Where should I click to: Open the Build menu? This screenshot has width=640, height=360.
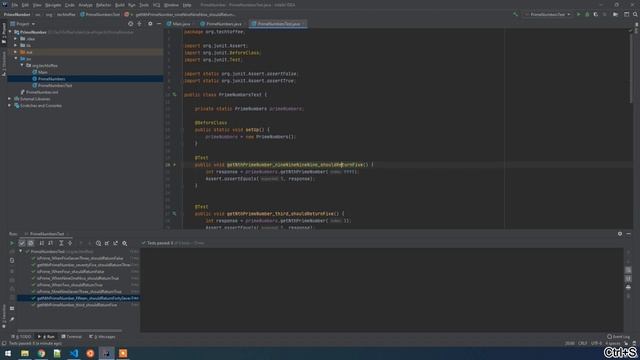[120, 5]
